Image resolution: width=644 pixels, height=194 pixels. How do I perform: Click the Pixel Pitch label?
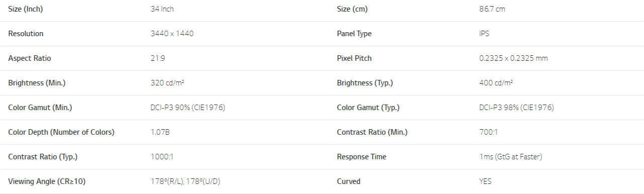pyautogui.click(x=354, y=58)
